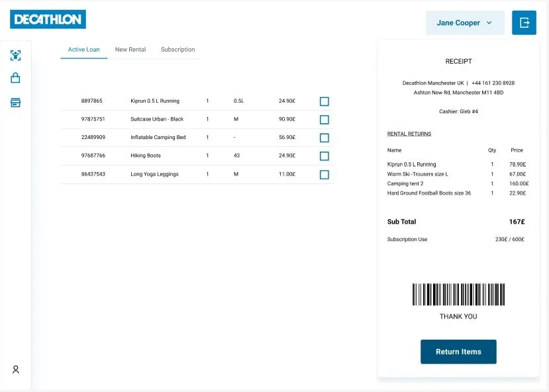Select Suitcase Urban - Black item name
Image resolution: width=549 pixels, height=392 pixels.
(157, 119)
